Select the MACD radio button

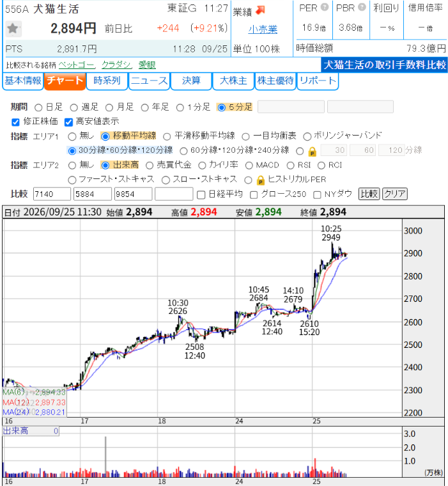point(249,166)
